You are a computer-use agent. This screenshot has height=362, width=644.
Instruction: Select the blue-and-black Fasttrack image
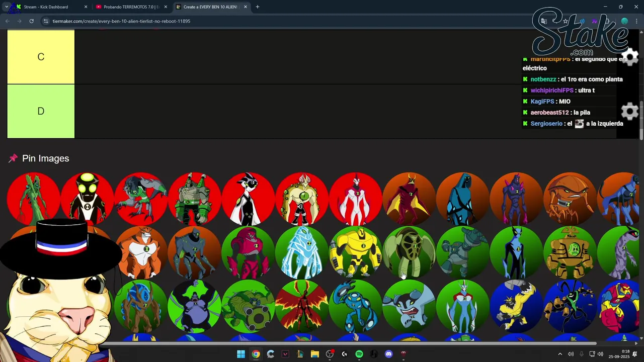pyautogui.click(x=517, y=252)
